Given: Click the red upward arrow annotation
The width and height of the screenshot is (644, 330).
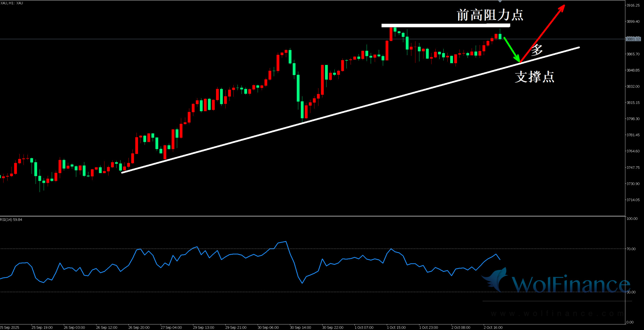Looking at the screenshot, I should pos(544,31).
